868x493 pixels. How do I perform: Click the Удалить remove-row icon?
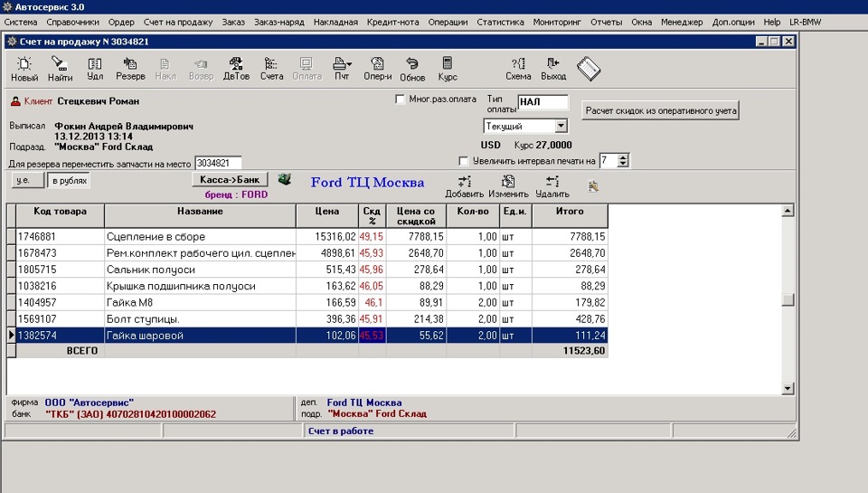(x=552, y=186)
